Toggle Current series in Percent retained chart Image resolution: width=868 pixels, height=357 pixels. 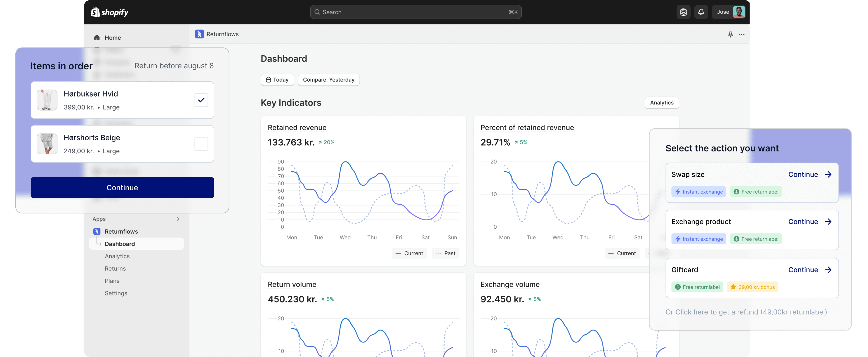click(622, 253)
